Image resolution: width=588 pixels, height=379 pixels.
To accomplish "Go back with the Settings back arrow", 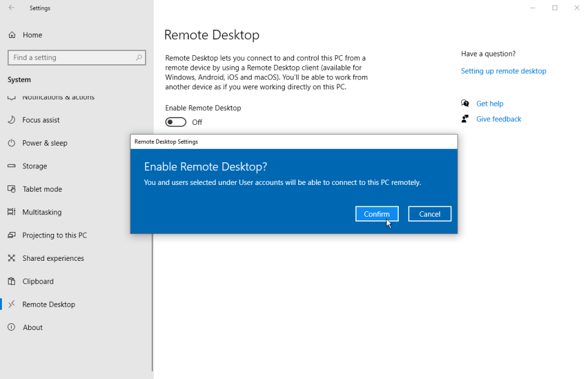I will (x=12, y=7).
